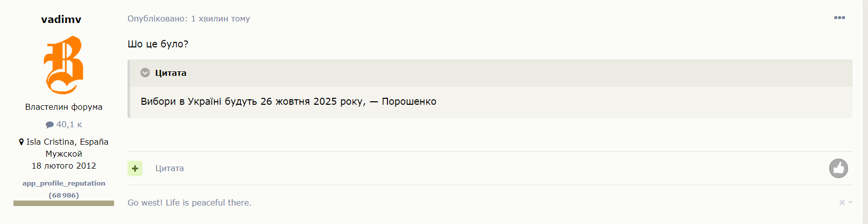Screen dimensions: 868x224
Task: Click the 'Опубліковано: 1 хвилин тому' timestamp
Action: pos(189,18)
